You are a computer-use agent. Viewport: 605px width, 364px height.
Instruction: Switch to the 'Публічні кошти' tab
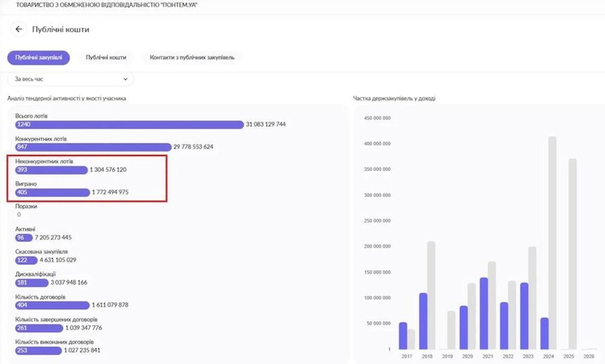[106, 58]
